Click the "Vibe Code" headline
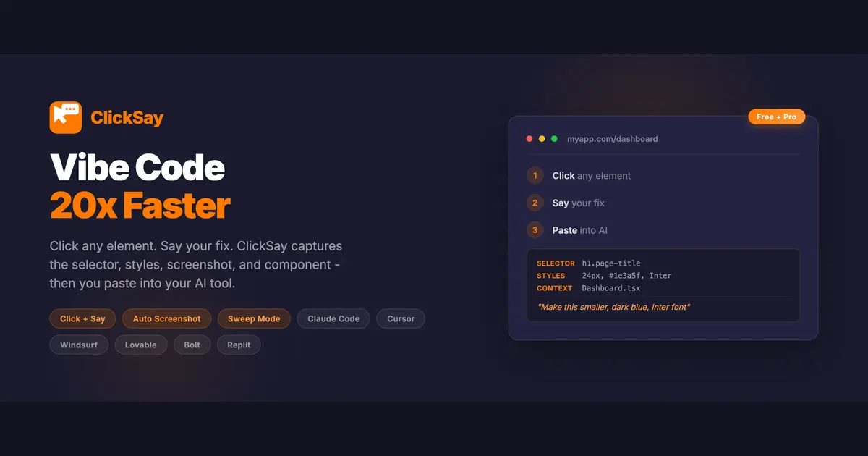The image size is (868, 456). [x=137, y=168]
